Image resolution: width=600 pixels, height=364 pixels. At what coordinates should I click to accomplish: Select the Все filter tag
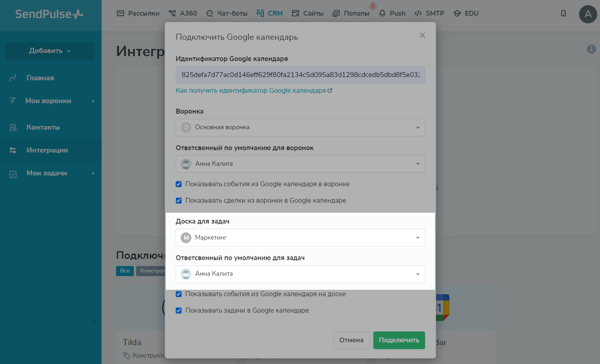point(125,271)
